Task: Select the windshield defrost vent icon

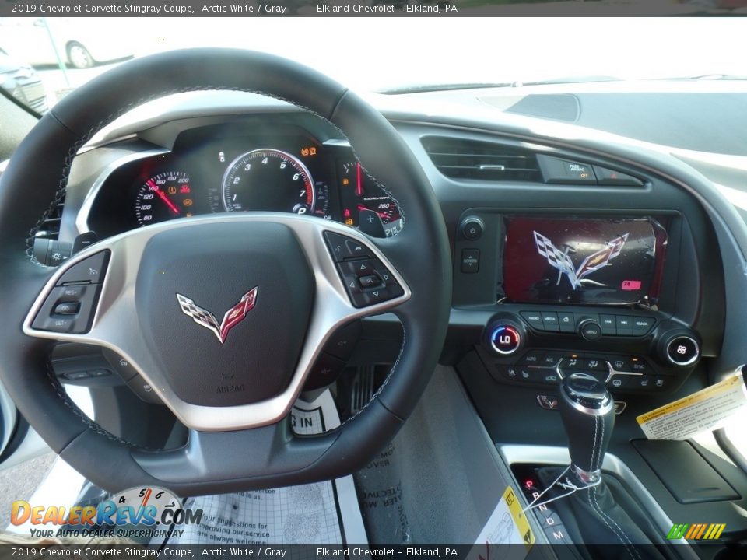Action: pyautogui.click(x=618, y=362)
